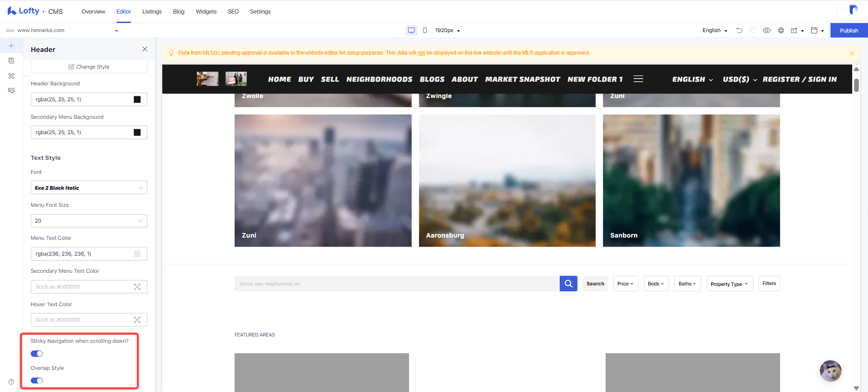Open the Beds filter dropdown
This screenshot has height=392, width=868.
tap(656, 284)
